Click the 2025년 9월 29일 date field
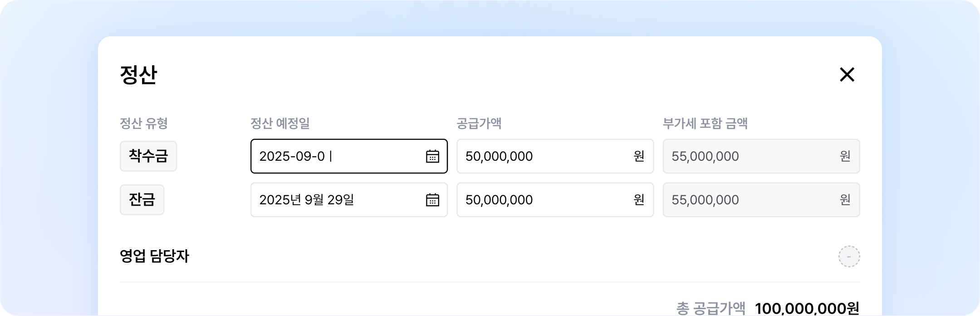The width and height of the screenshot is (980, 316). point(336,200)
